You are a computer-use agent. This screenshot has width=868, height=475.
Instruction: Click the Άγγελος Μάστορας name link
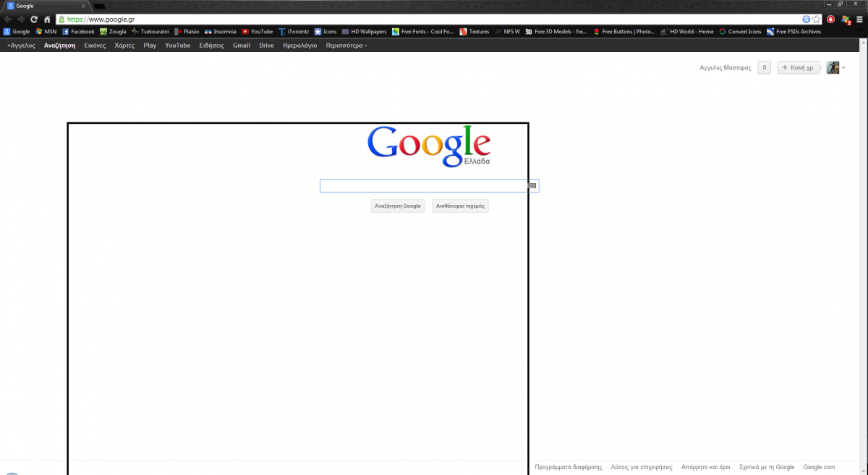(x=726, y=68)
